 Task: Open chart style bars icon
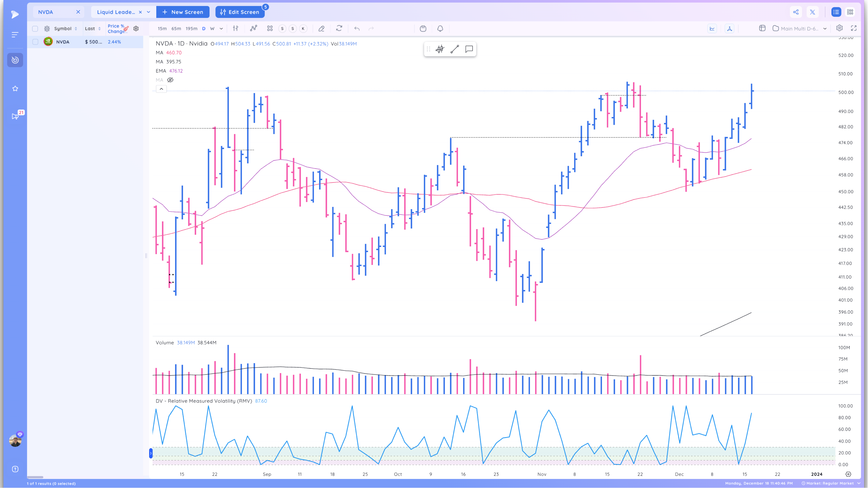(x=235, y=29)
